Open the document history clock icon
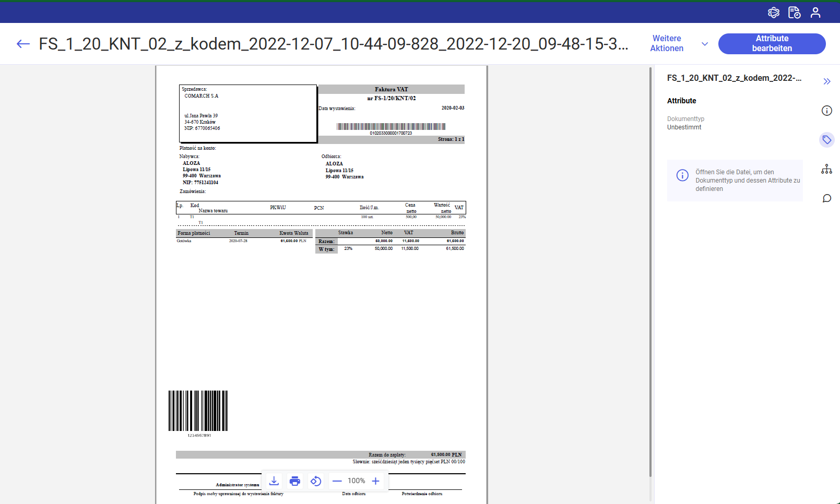 coord(794,13)
